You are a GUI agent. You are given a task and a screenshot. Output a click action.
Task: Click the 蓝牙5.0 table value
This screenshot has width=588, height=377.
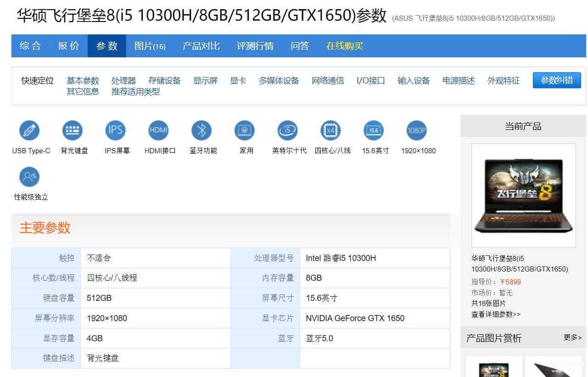(x=319, y=338)
